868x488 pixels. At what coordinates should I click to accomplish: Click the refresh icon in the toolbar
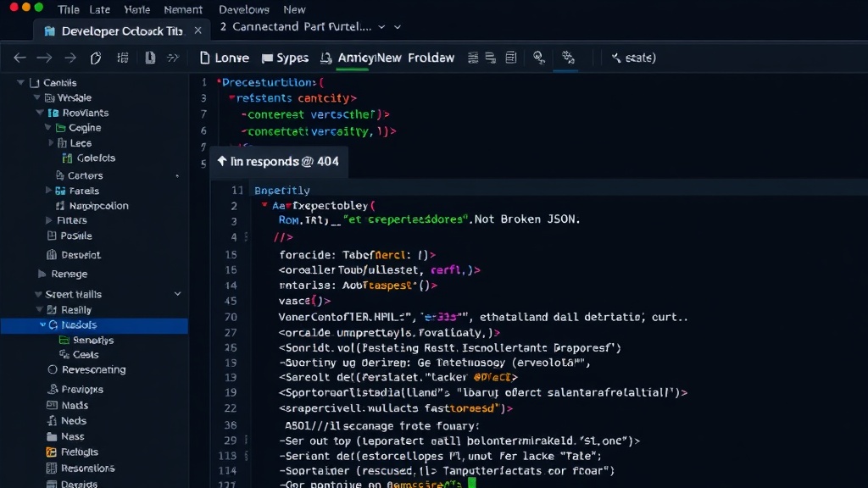pyautogui.click(x=96, y=58)
